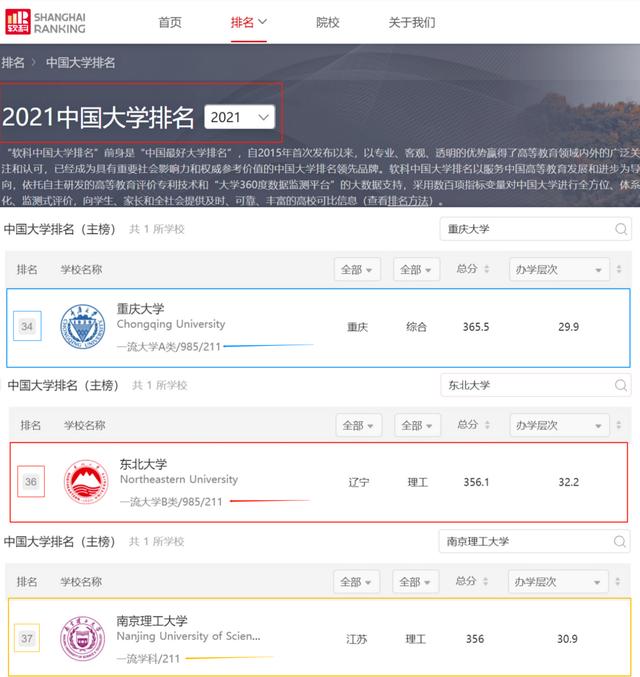This screenshot has width=640, height=677.
Task: Open first 全部 filter in Chongqing table header
Action: [x=357, y=269]
